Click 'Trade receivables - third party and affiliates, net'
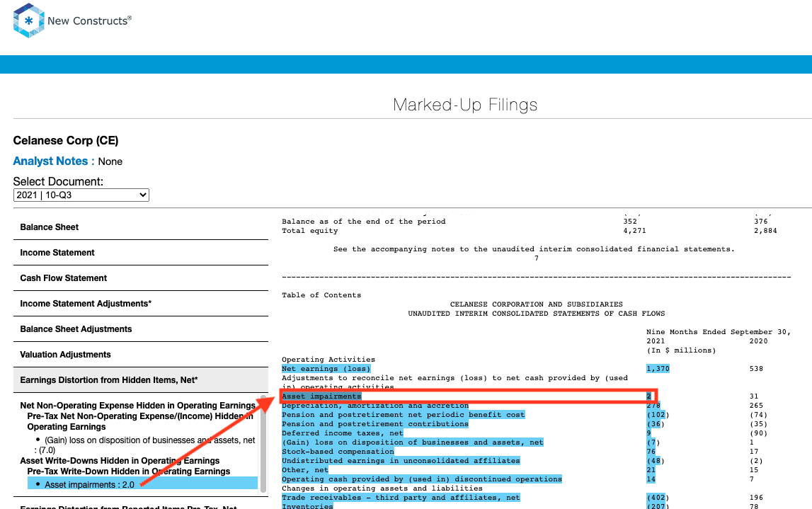The image size is (812, 509). 401,498
